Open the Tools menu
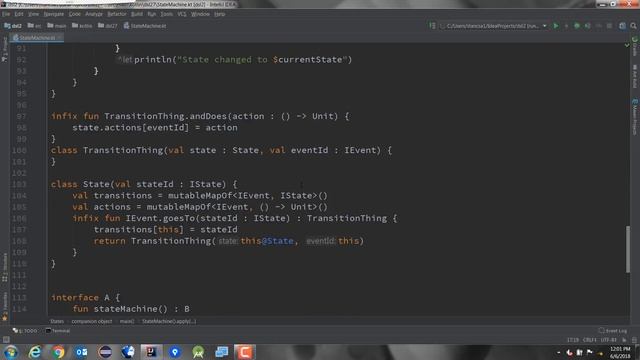The width and height of the screenshot is (640, 360). [x=167, y=14]
